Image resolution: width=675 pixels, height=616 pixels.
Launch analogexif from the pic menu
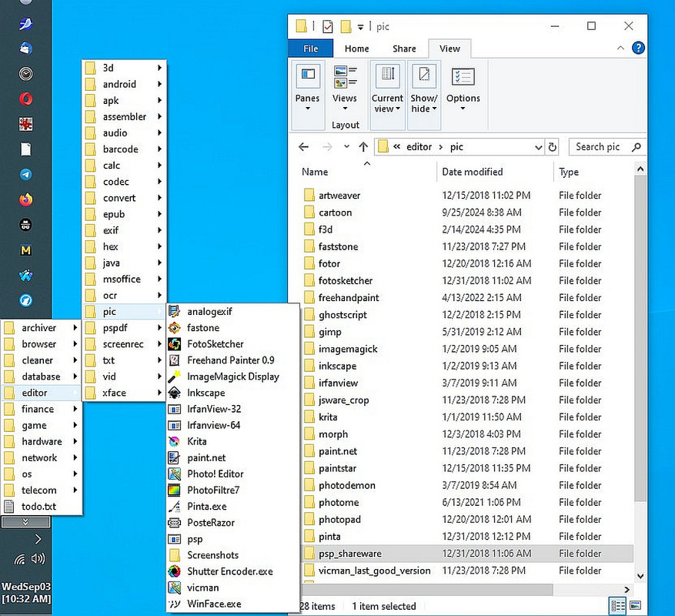coord(233,311)
